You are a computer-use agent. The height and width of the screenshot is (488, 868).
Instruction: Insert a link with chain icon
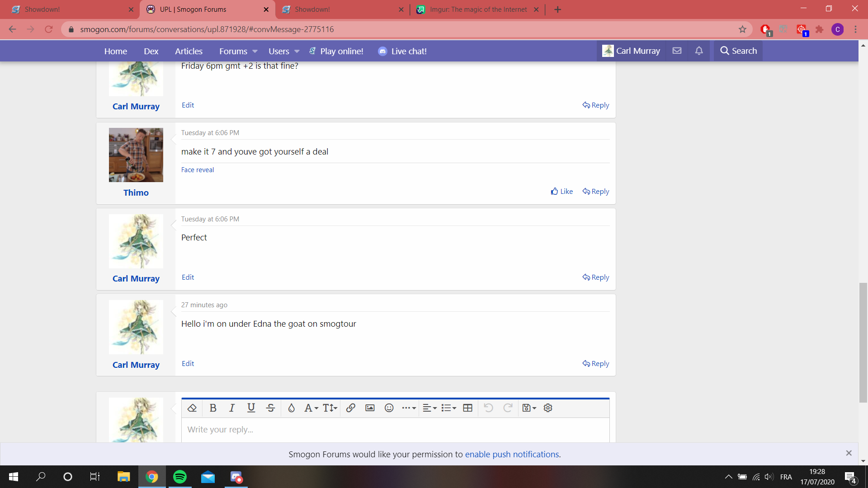point(350,408)
